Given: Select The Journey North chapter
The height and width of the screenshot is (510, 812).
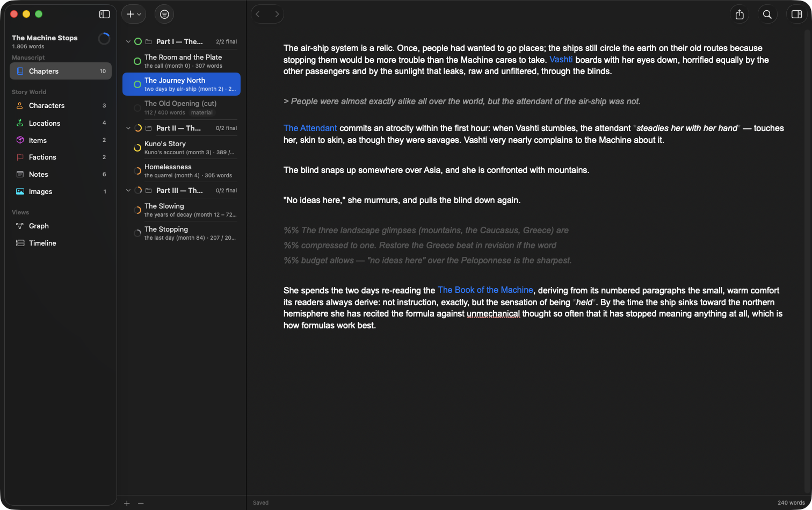Looking at the screenshot, I should point(182,84).
